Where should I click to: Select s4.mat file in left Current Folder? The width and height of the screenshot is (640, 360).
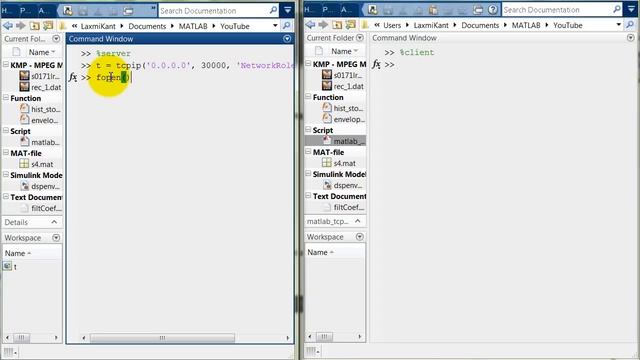coord(36,164)
